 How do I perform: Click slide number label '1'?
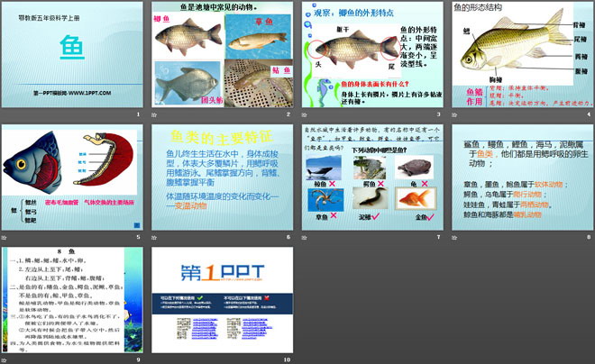[x=138, y=114]
